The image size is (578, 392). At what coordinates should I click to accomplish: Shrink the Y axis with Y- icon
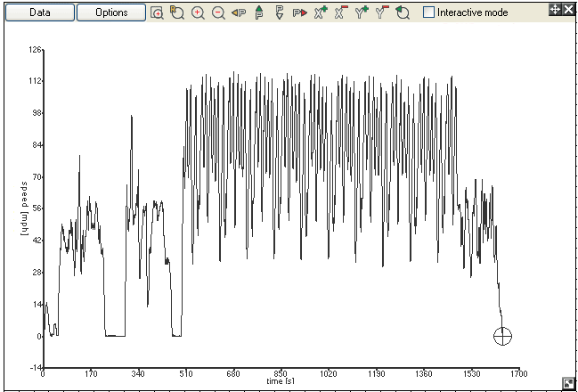point(381,13)
